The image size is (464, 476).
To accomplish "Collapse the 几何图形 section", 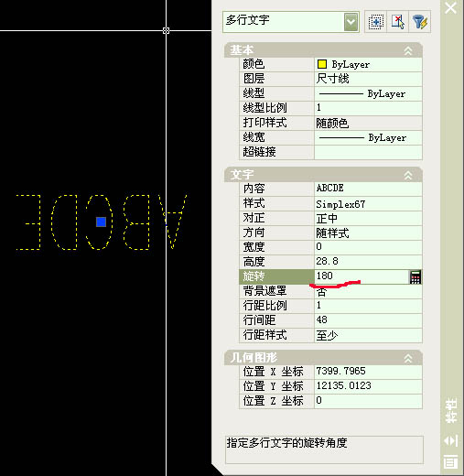I will tap(408, 359).
